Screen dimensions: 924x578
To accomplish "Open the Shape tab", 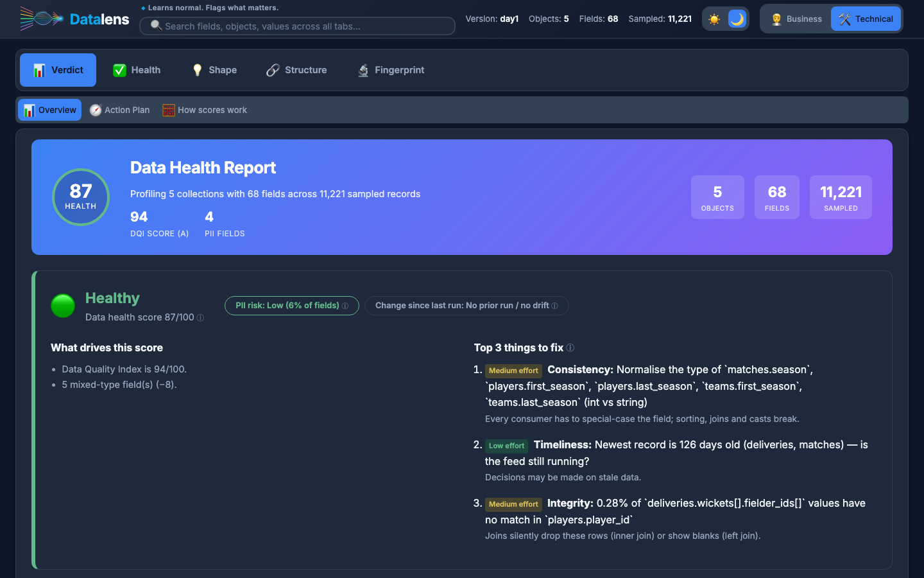I will pos(214,70).
